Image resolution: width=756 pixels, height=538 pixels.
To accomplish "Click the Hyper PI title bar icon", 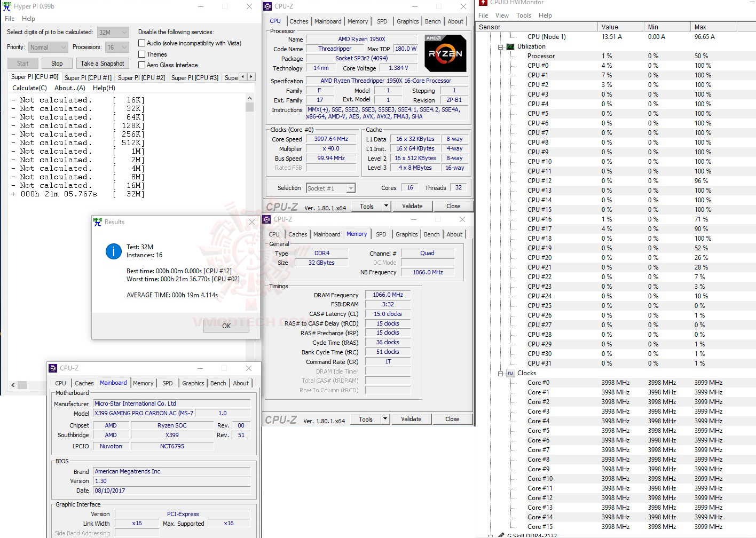I will [x=7, y=6].
